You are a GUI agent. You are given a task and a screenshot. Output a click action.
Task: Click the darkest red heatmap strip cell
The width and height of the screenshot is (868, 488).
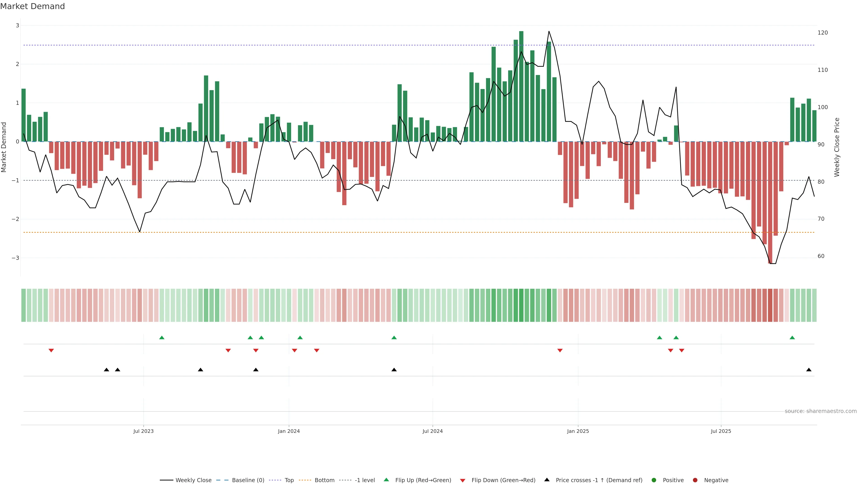coord(770,305)
